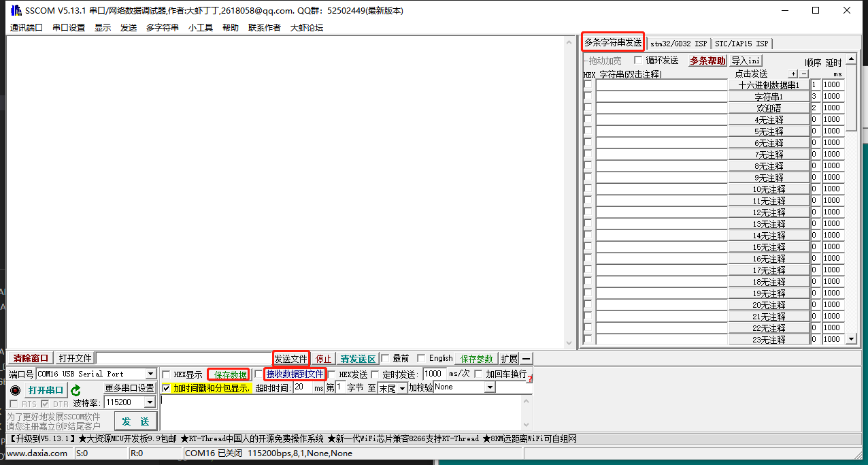
Task: Click the 超时时间 20 ms input field
Action: [x=303, y=387]
